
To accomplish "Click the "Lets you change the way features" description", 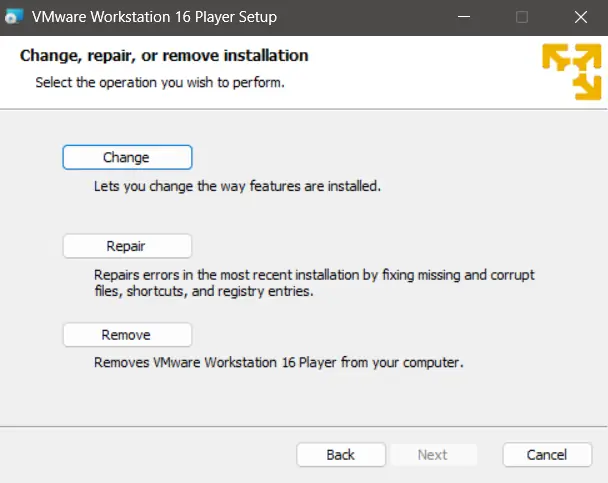I will (x=237, y=186).
